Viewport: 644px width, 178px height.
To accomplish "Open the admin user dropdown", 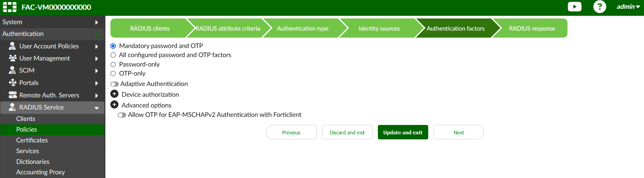I will (628, 7).
